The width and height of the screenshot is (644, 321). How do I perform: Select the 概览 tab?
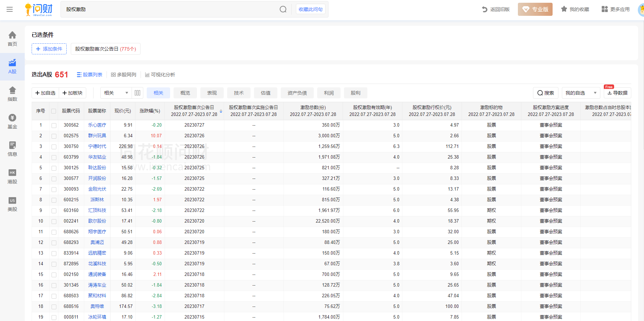point(185,93)
